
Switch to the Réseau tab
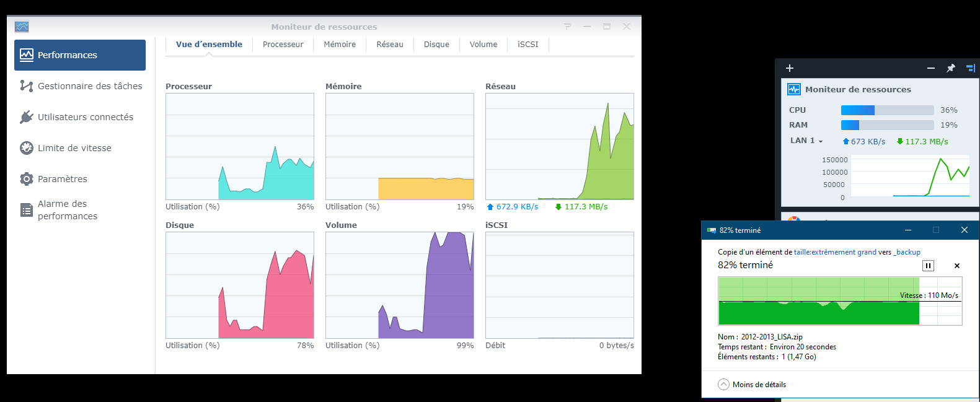(x=389, y=45)
